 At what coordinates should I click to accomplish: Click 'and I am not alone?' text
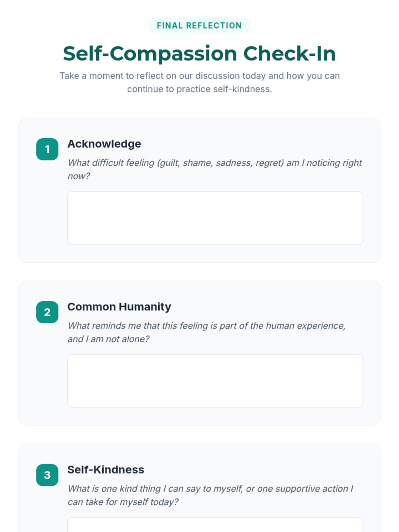coord(108,339)
